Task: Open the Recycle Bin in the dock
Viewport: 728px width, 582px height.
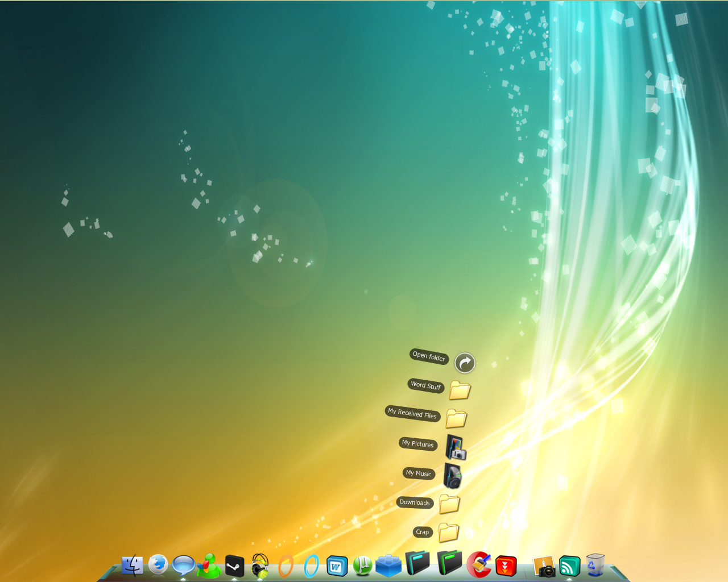Action: click(x=595, y=566)
